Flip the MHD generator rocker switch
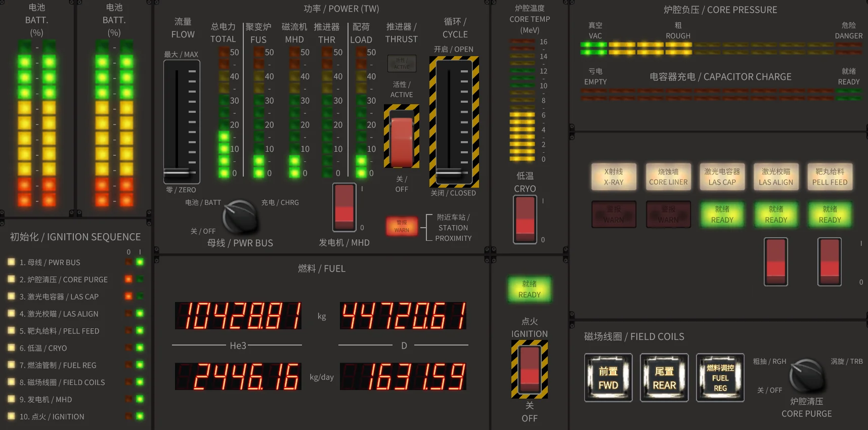Image resolution: width=868 pixels, height=430 pixels. [344, 207]
